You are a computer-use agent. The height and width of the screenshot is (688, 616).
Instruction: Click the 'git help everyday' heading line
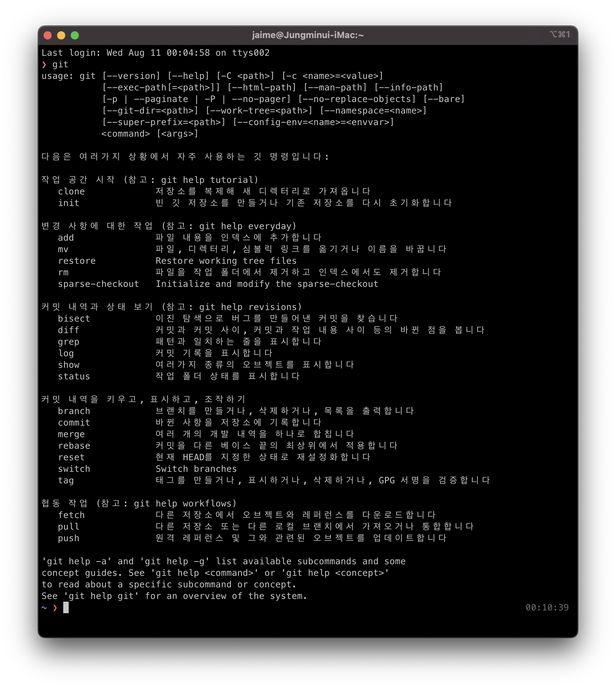click(169, 226)
